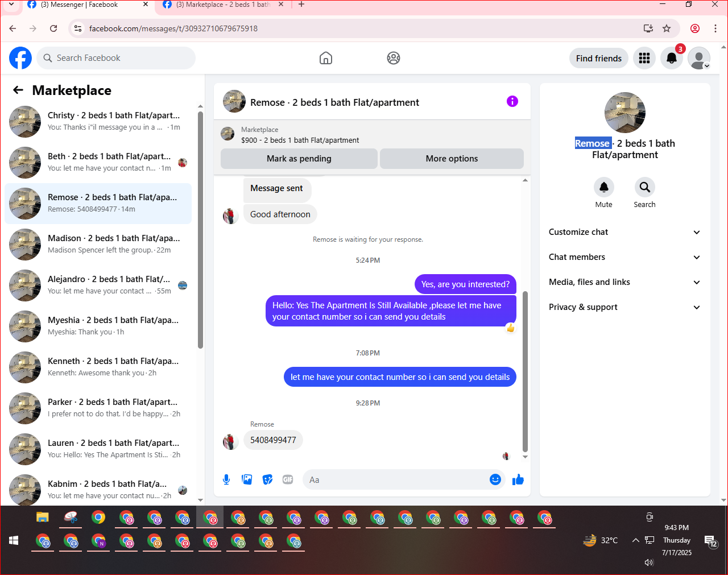Switch to the Marketplace 2 beds tab
728x575 pixels.
(x=222, y=5)
